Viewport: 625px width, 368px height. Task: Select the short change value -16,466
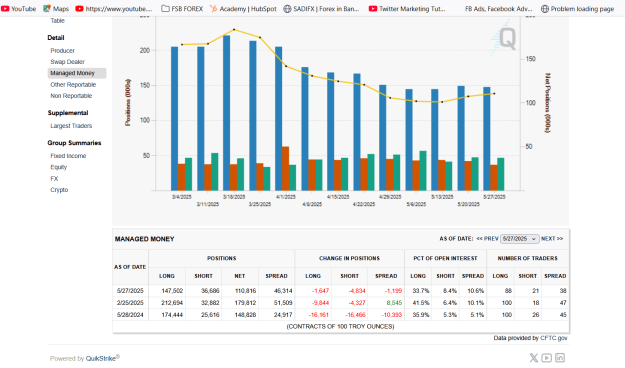(x=355, y=315)
